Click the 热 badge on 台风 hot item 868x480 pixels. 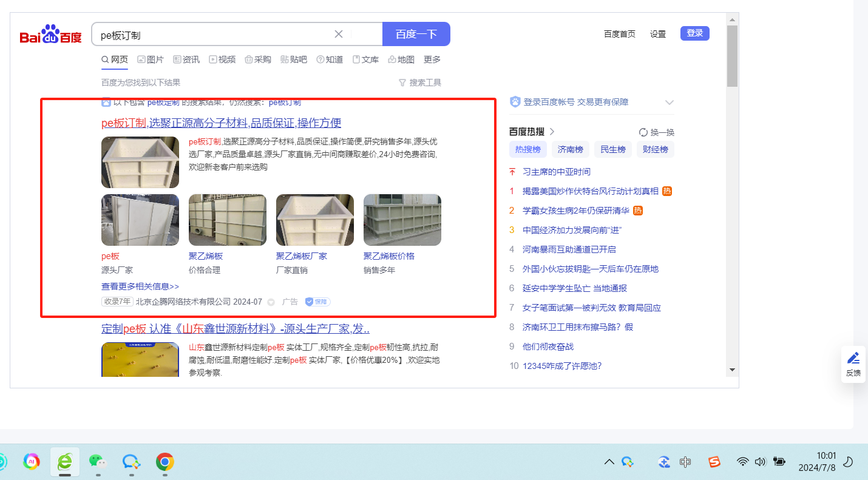[667, 191]
